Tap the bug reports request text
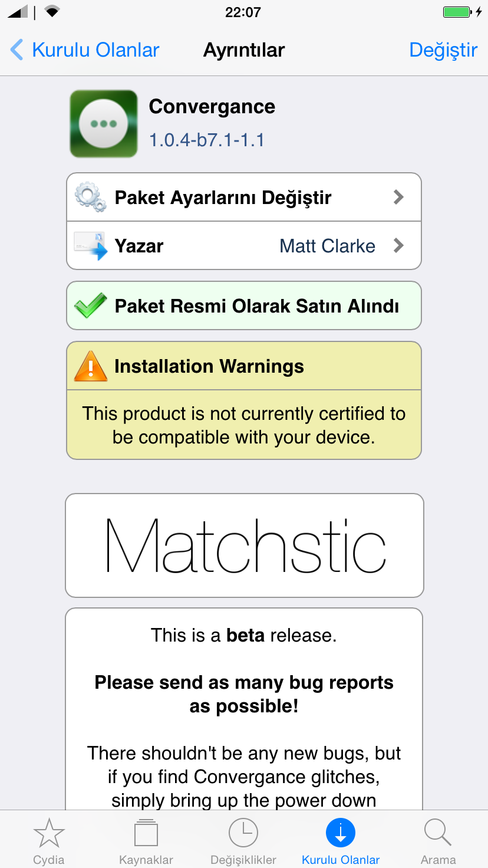Screen dimensions: 488x868 point(244,694)
